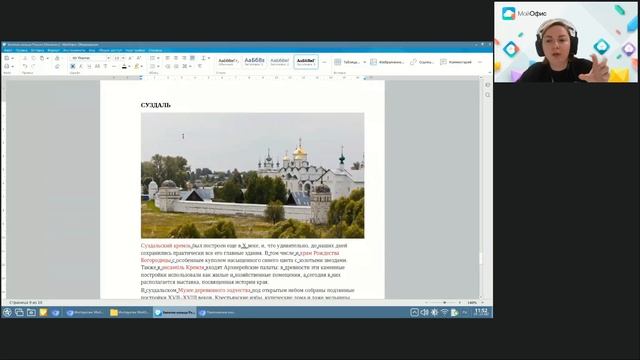This screenshot has height=360, width=640.
Task: Click the yellow notes taskbar icon
Action: pyautogui.click(x=43, y=312)
